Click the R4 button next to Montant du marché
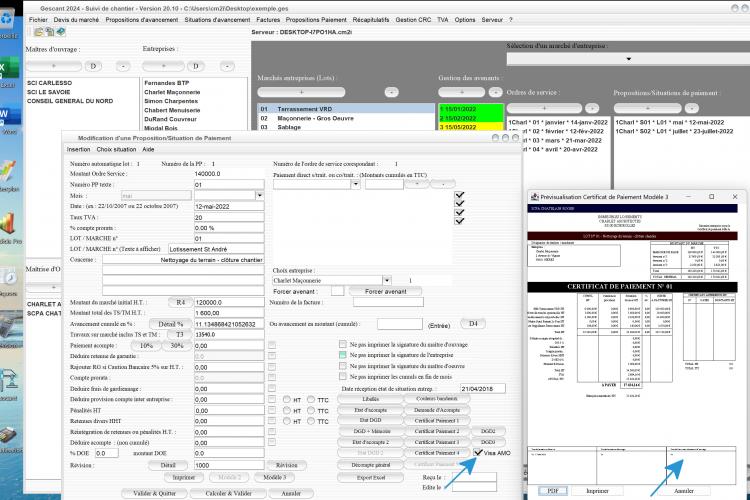Viewport: 750px width, 500px height. (180, 302)
